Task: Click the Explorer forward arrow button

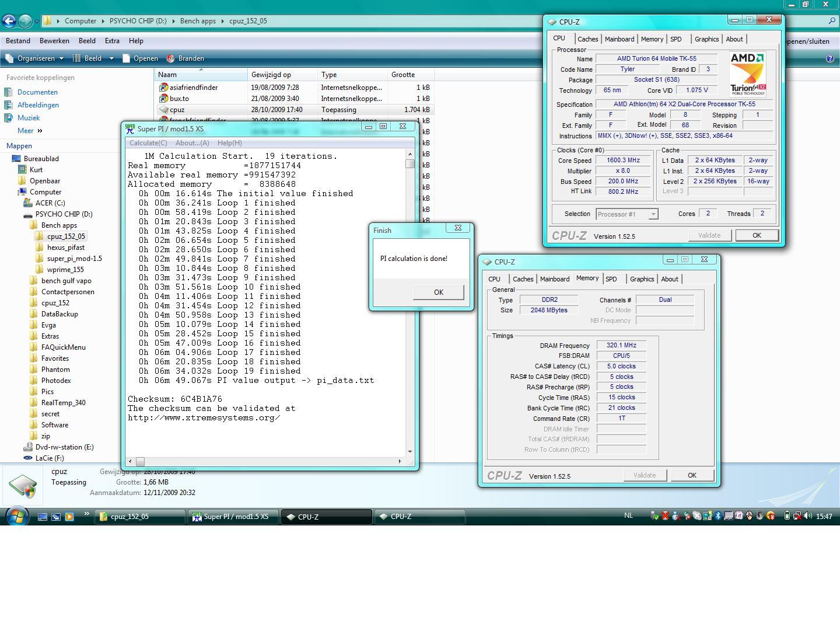Action: 25,21
